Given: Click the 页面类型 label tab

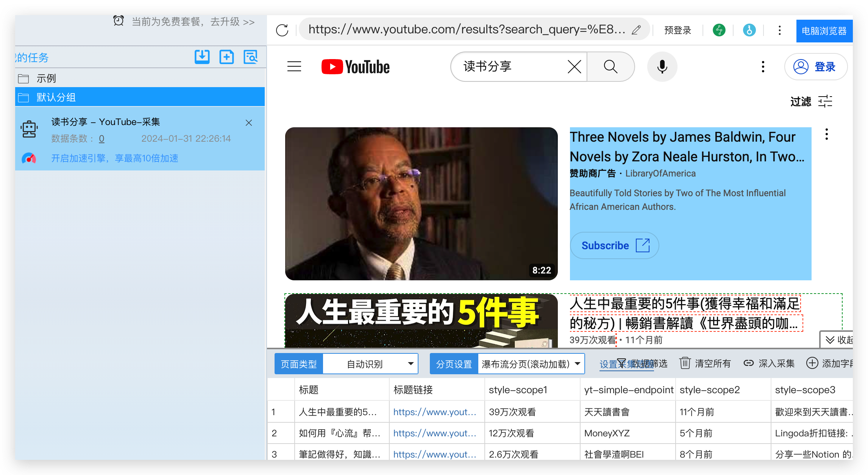Looking at the screenshot, I should click(x=298, y=364).
